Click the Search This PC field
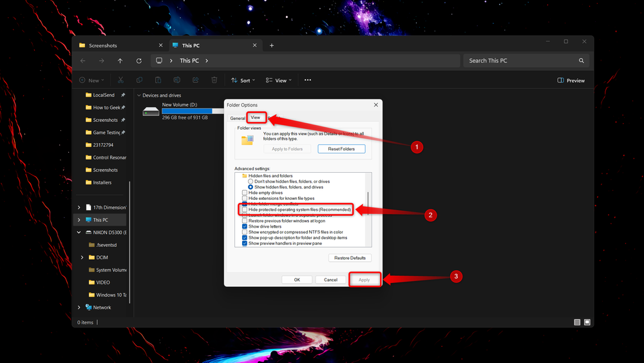Viewport: 644px width, 363px height. pos(522,61)
